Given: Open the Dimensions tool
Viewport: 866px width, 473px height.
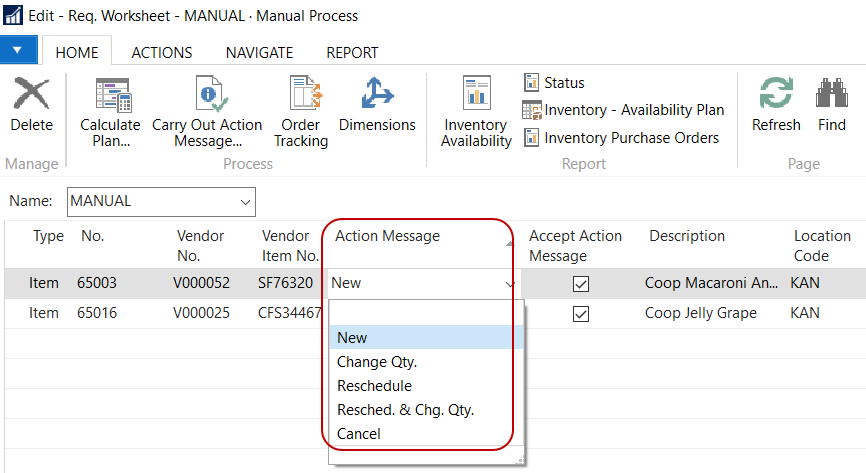Looking at the screenshot, I should [377, 106].
